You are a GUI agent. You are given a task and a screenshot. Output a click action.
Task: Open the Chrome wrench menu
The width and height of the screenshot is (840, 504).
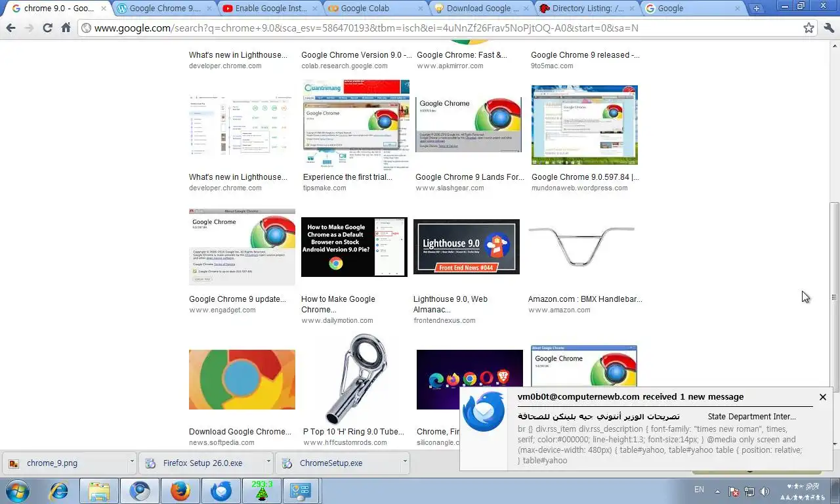pos(828,28)
